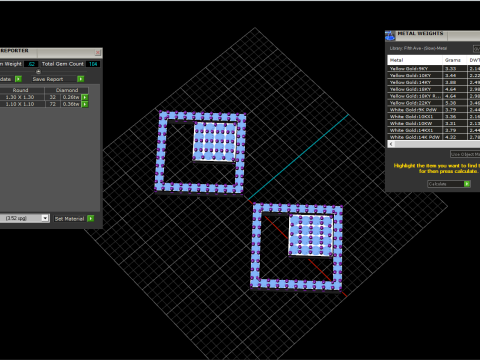Select the Yellow Gold 22KY row
Screen dimensions: 480x360
point(434,103)
